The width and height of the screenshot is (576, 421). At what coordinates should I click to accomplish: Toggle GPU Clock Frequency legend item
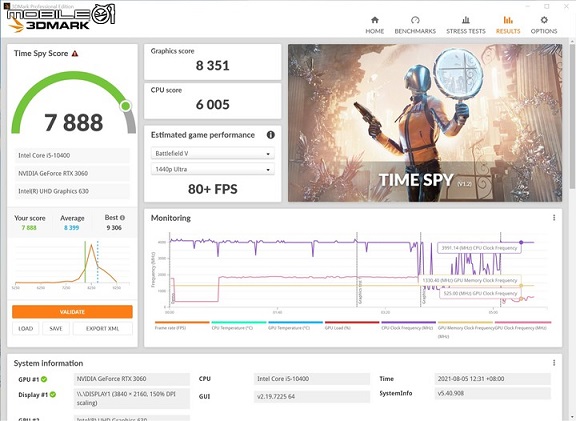tap(523, 325)
